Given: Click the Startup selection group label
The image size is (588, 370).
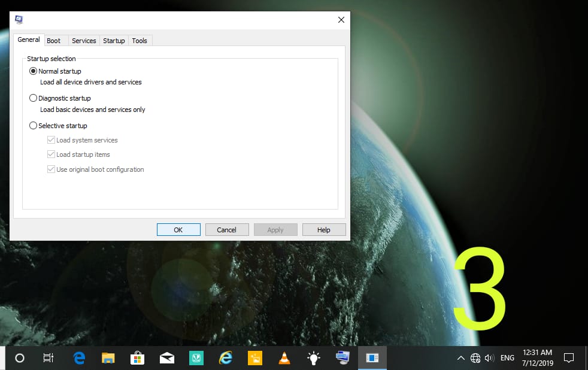Looking at the screenshot, I should point(51,59).
